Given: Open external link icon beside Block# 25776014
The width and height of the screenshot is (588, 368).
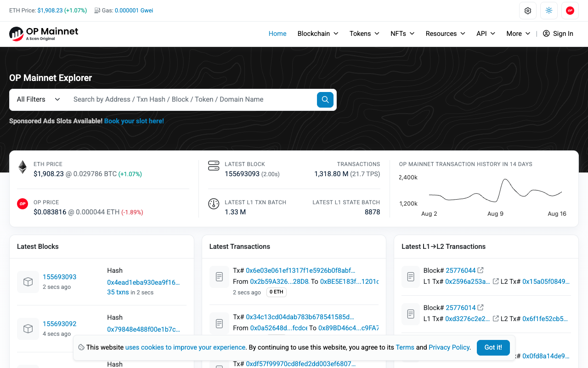Looking at the screenshot, I should pyautogui.click(x=481, y=307).
